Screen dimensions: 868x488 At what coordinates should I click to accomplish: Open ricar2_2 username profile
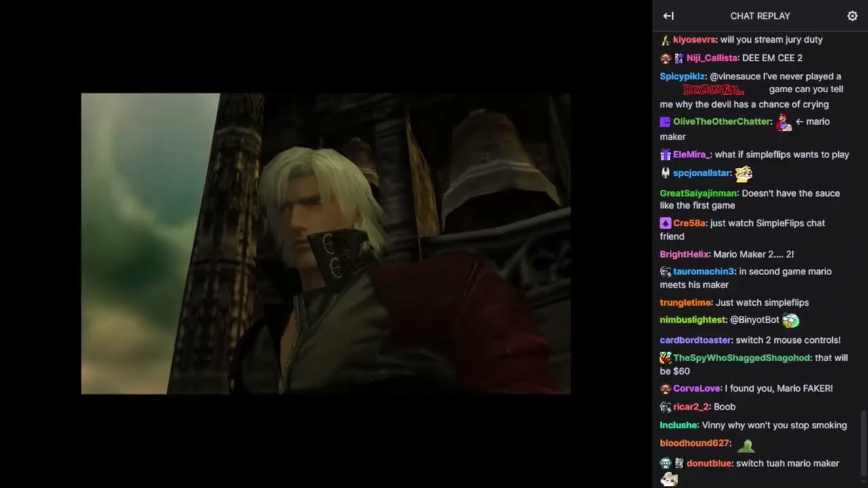coord(691,407)
